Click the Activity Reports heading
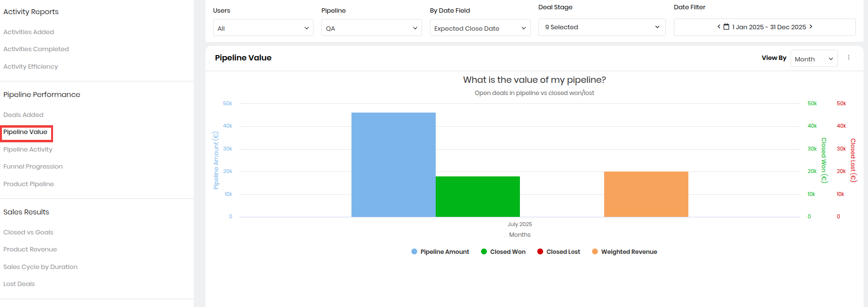 pyautogui.click(x=31, y=12)
